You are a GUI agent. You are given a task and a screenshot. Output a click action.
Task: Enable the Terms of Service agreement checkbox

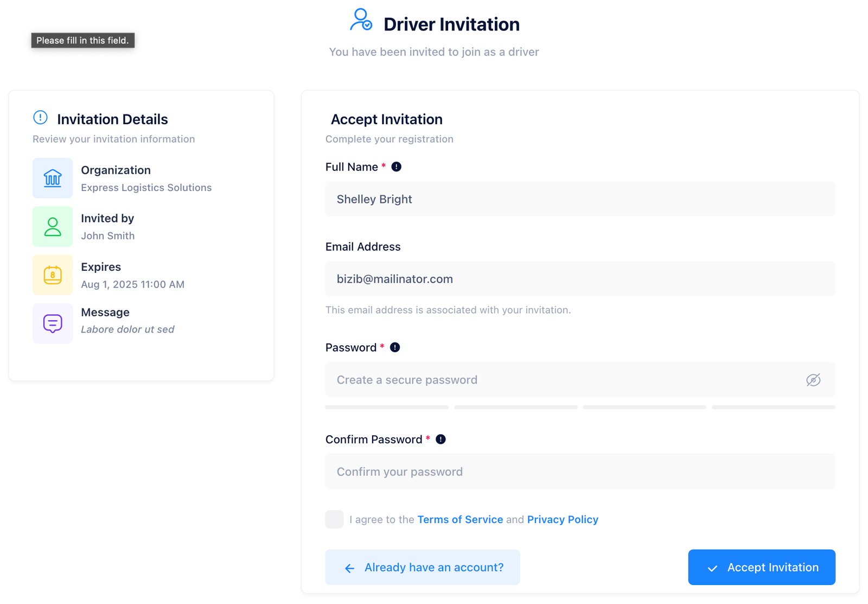tap(334, 519)
